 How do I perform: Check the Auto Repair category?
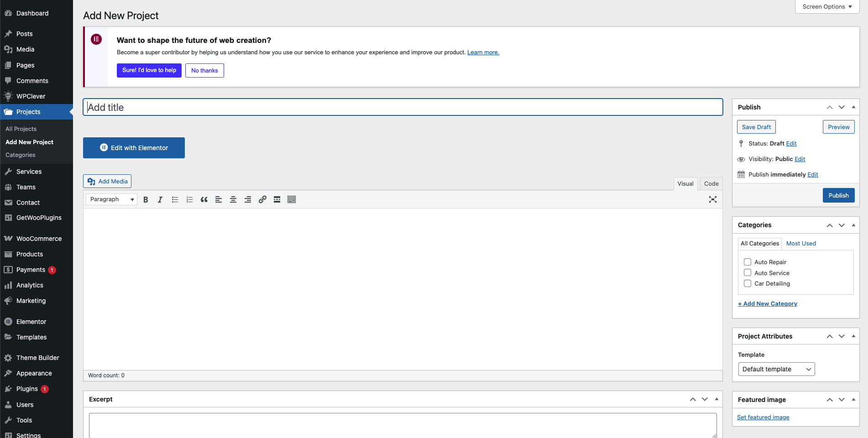coord(748,262)
